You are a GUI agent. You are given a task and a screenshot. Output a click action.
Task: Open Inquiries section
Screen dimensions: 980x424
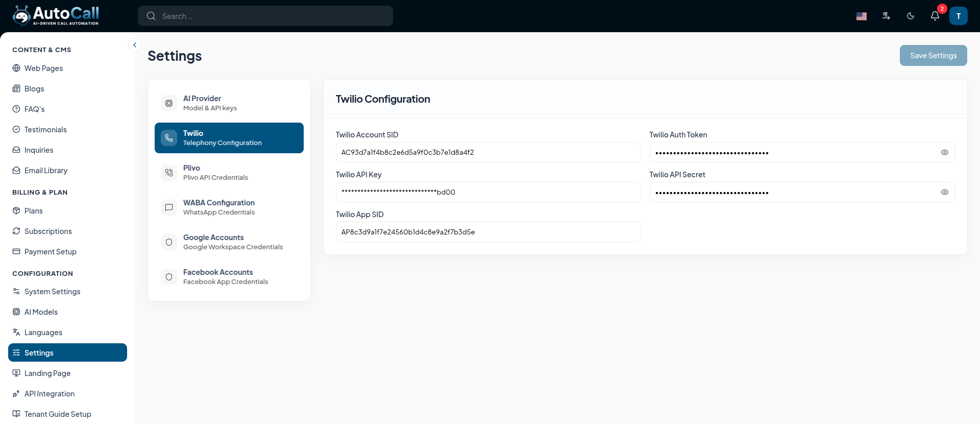pyautogui.click(x=67, y=150)
